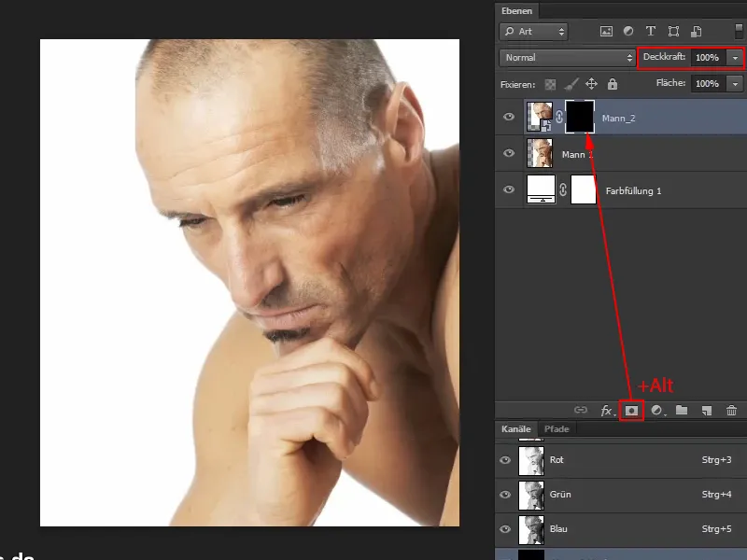The height and width of the screenshot is (560, 747).
Task: Click the Strg+4 shortcut label
Action: coord(716,495)
